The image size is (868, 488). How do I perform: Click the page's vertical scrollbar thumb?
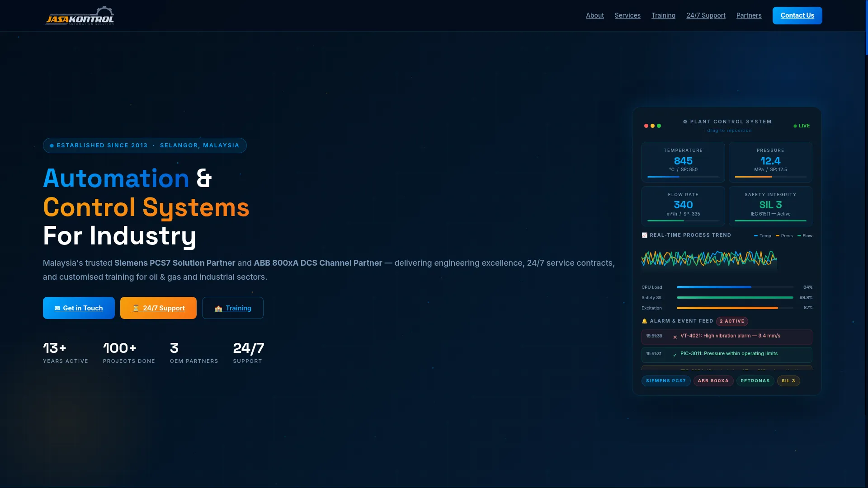click(866, 27)
